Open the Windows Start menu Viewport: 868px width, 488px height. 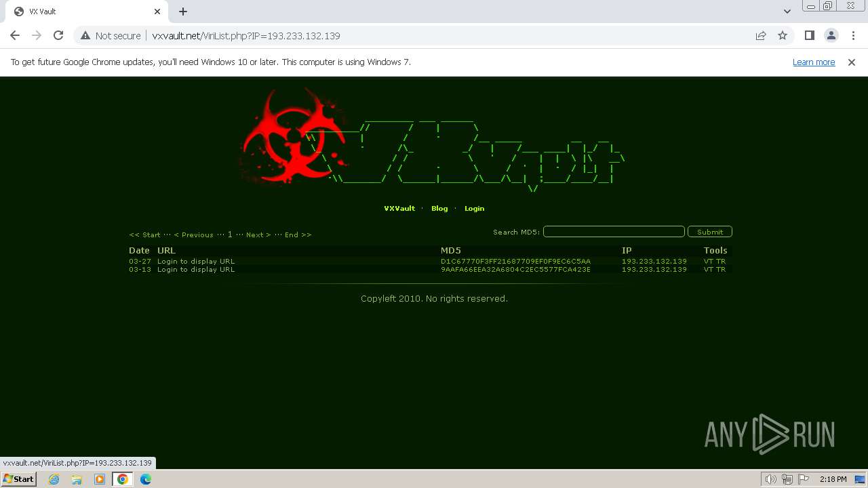coord(18,479)
